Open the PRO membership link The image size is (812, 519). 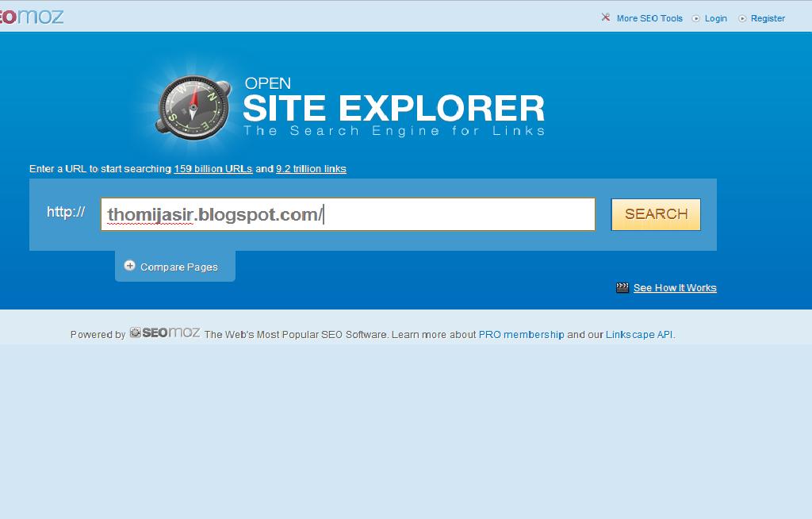(521, 335)
